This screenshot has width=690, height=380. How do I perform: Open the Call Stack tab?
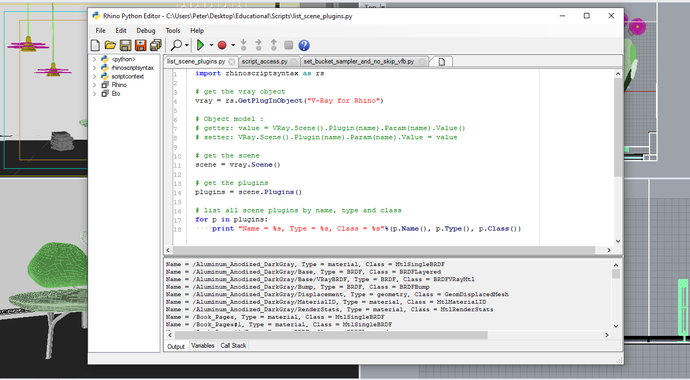(233, 346)
